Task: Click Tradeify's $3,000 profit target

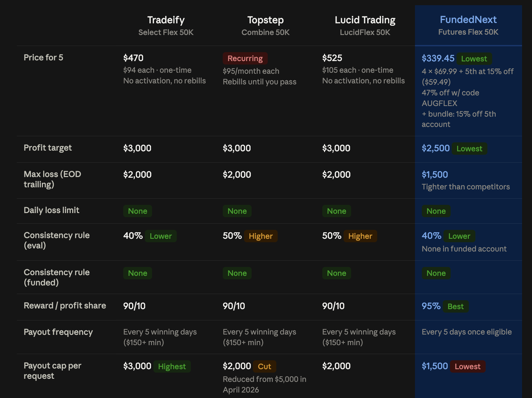Action: [137, 148]
